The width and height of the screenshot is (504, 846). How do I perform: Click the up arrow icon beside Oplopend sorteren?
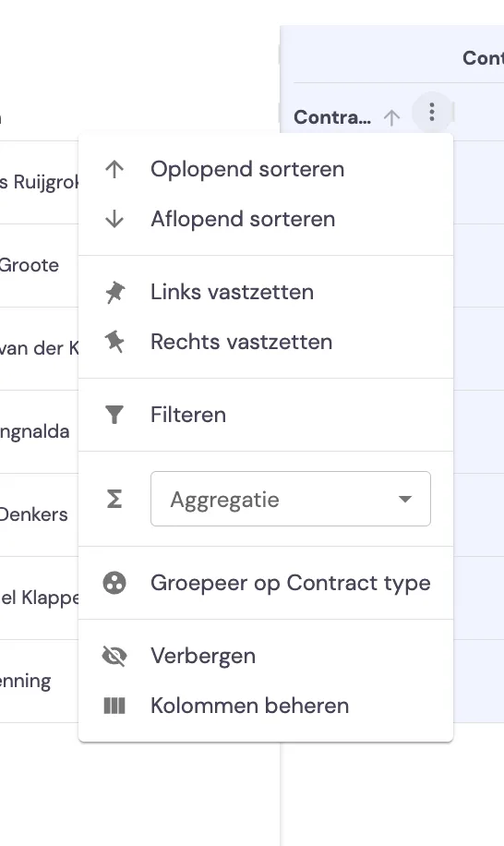pos(114,169)
